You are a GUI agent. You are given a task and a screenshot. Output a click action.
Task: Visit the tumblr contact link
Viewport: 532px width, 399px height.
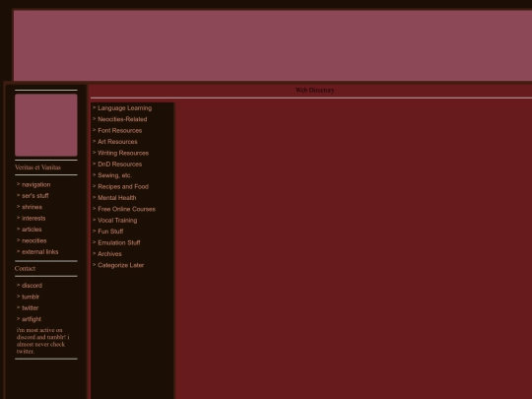(x=31, y=297)
